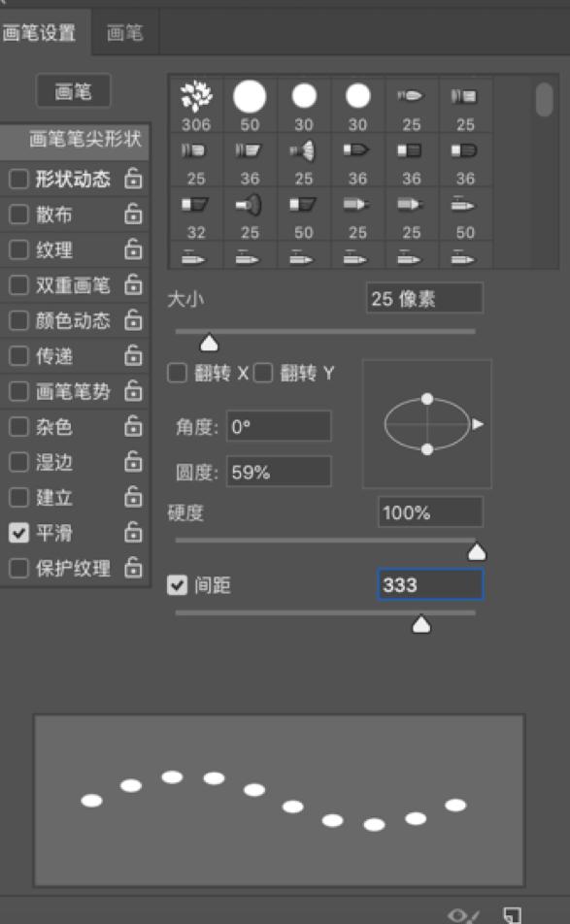
Task: Enable the 双重画笔 checkbox
Action: (x=18, y=284)
